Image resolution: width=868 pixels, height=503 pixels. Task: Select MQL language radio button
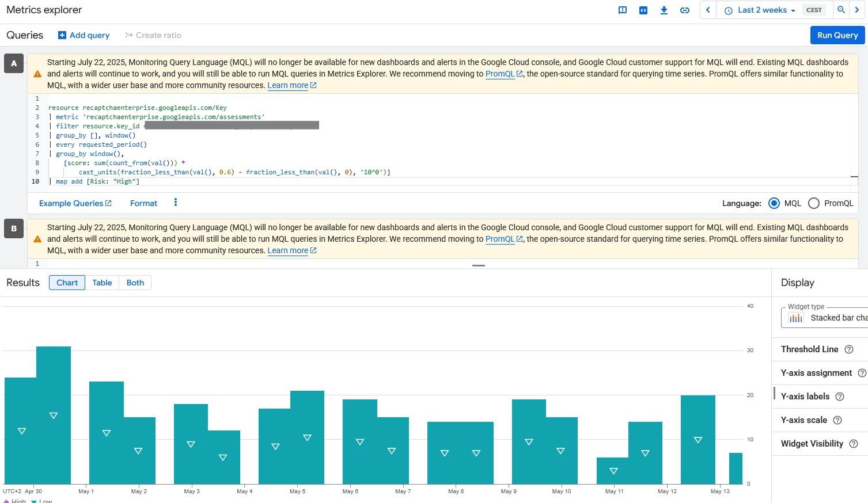coord(774,203)
